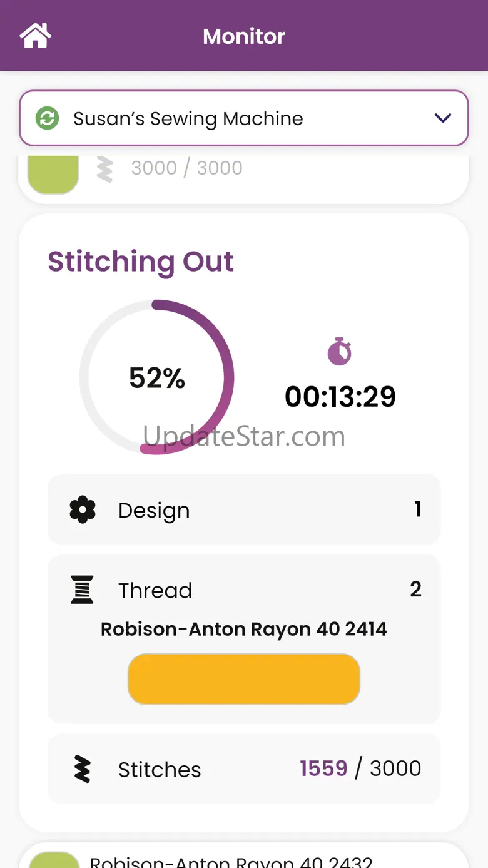Click the stopwatch timer icon

tap(340, 352)
